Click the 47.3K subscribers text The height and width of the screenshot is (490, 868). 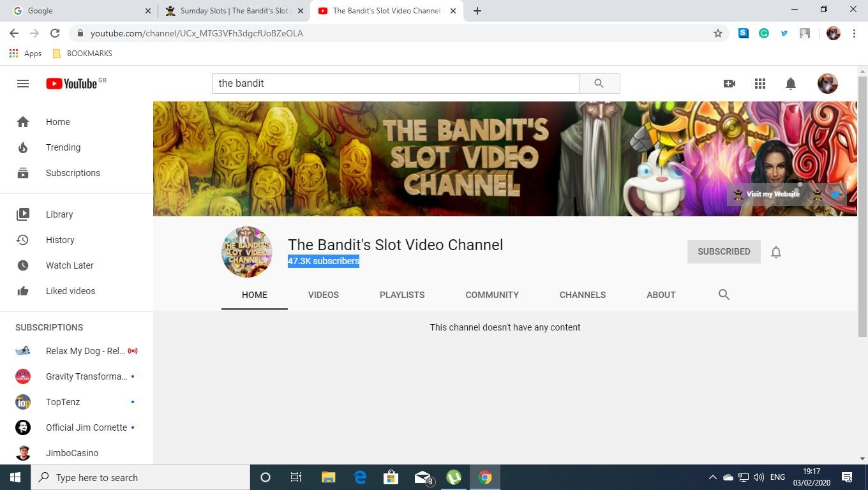pos(324,261)
